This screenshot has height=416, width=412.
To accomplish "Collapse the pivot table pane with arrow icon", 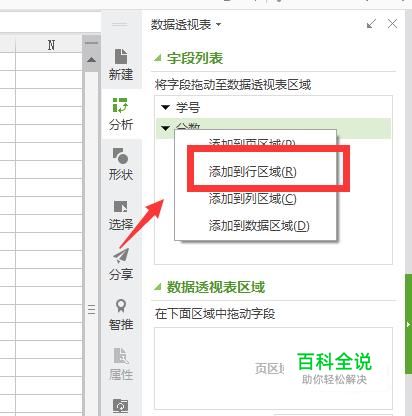I will tap(371, 24).
